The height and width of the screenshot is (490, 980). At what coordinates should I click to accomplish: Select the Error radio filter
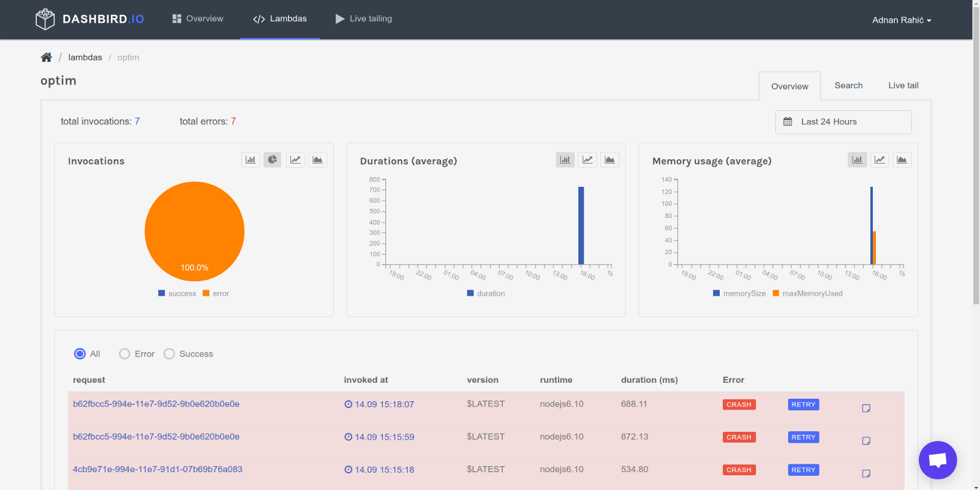tap(125, 354)
